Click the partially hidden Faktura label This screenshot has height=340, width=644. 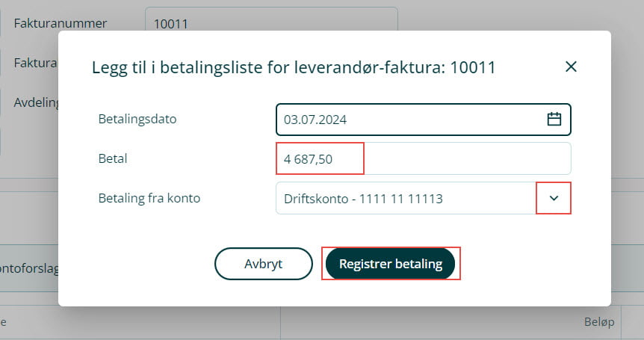pyautogui.click(x=35, y=63)
